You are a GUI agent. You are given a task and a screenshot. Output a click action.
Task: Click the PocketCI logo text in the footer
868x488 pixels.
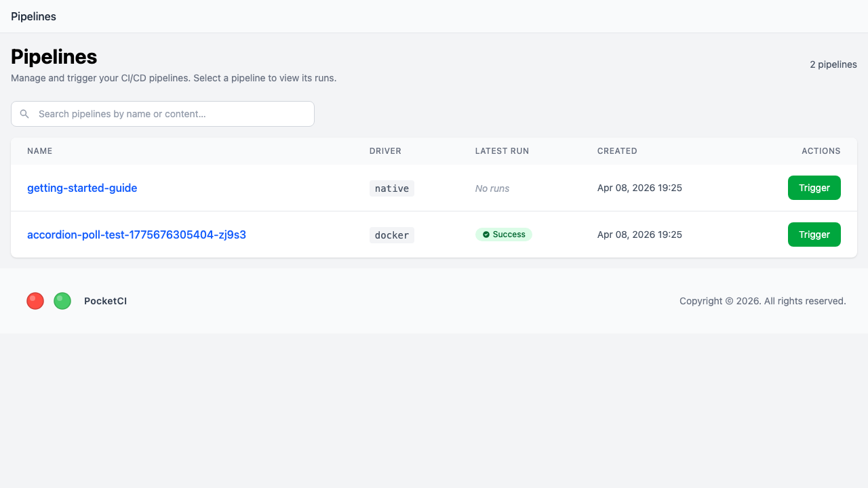(x=105, y=300)
